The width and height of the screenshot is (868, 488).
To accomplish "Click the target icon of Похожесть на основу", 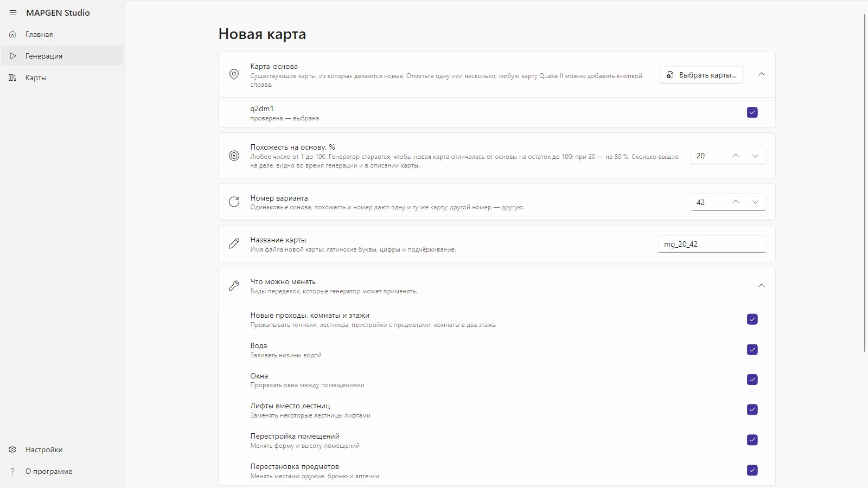I will click(234, 156).
